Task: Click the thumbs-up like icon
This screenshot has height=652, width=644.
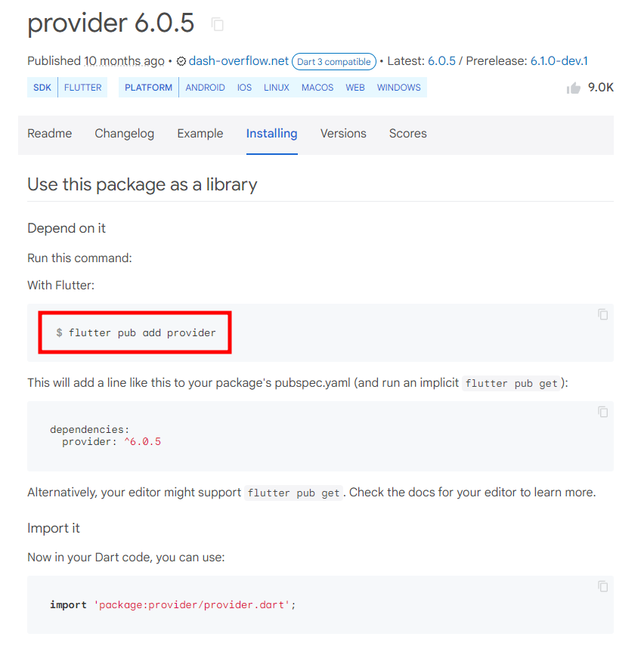Action: 573,88
